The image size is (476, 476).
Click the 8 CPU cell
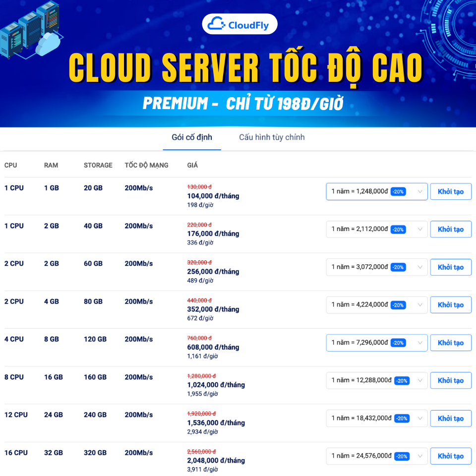pos(14,377)
